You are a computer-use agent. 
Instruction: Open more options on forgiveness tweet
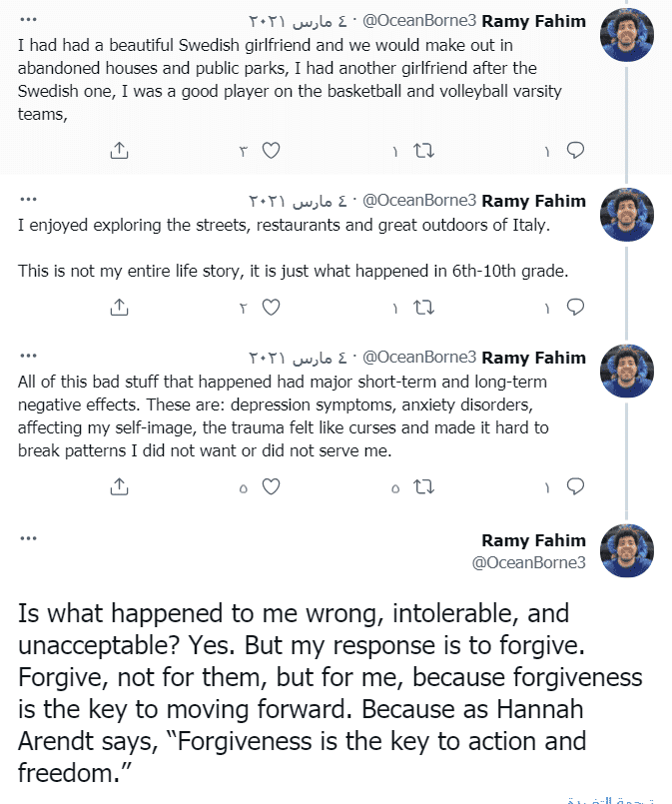pyautogui.click(x=28, y=538)
